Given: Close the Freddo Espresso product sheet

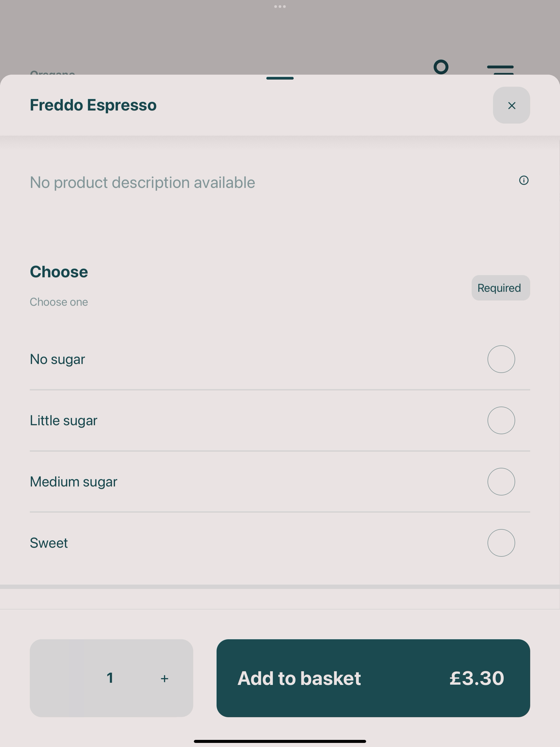Looking at the screenshot, I should click(511, 105).
